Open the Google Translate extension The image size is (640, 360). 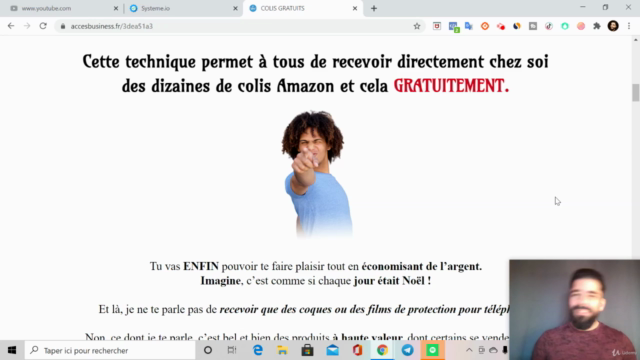coord(469,26)
